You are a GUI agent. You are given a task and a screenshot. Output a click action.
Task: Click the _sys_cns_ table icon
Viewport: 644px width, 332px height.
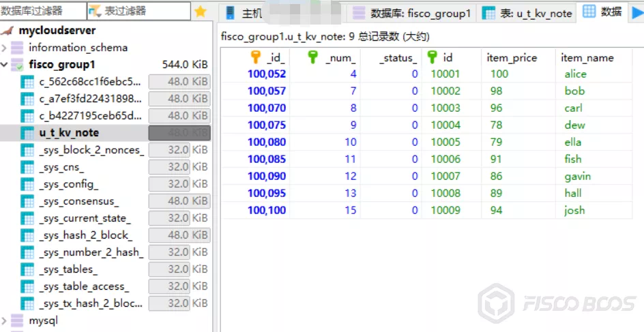click(x=27, y=167)
